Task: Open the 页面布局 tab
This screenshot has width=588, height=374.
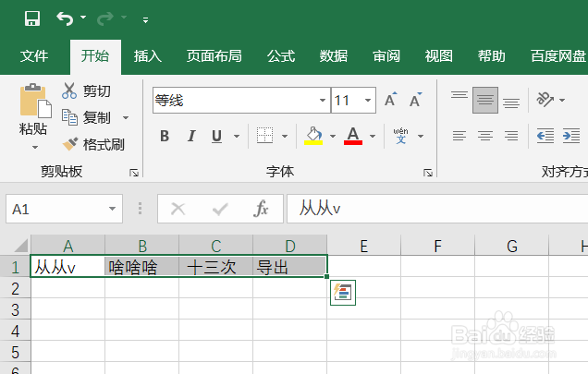Action: tap(214, 56)
